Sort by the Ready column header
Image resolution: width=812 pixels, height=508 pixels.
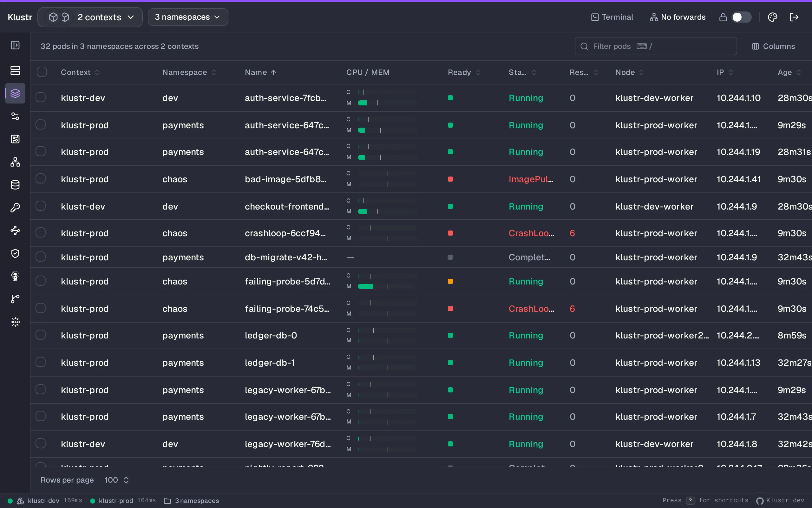point(464,72)
